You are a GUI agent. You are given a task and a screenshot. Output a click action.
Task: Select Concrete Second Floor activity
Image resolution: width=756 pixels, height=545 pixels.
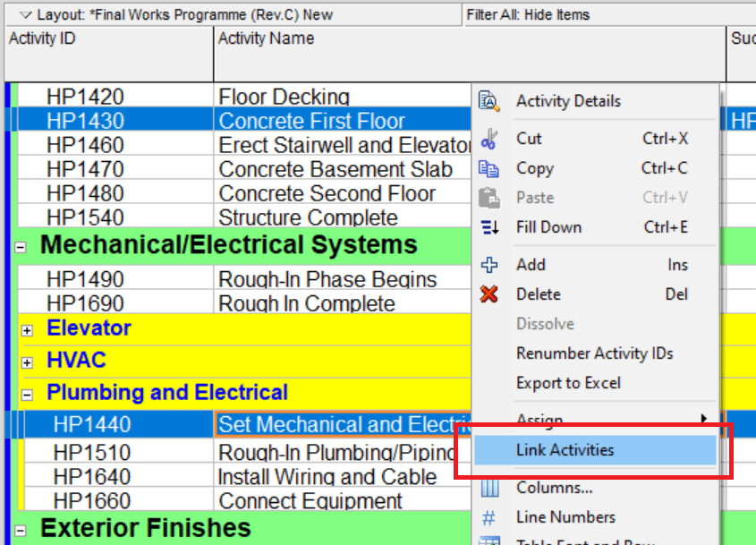coord(327,193)
